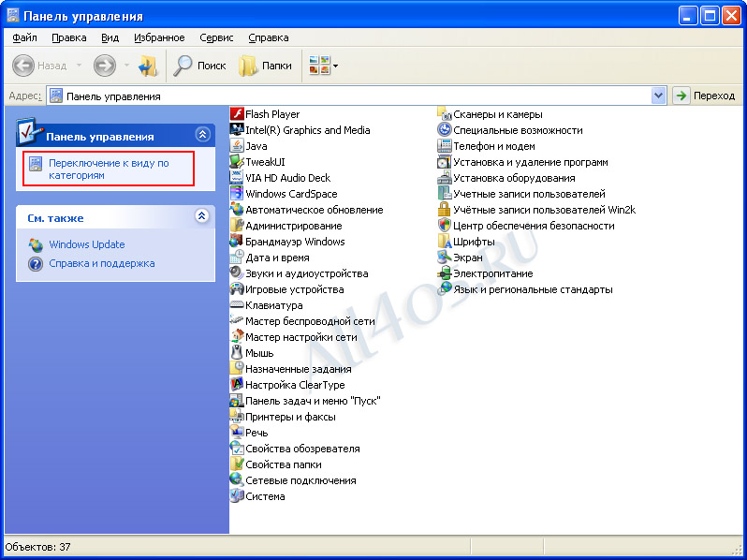Viewport: 747px width, 560px height.
Task: Open the Речь icon
Action: coord(237,433)
